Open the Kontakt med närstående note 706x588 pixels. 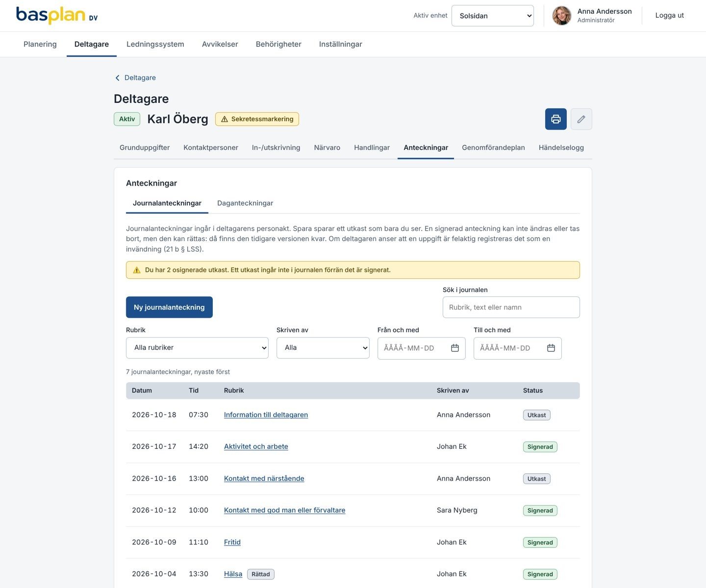[264, 478]
